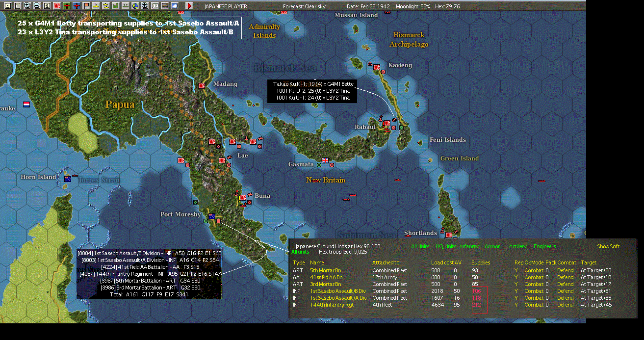The height and width of the screenshot is (340, 644).
Task: Toggle the Show Soft option
Action: coord(608,246)
